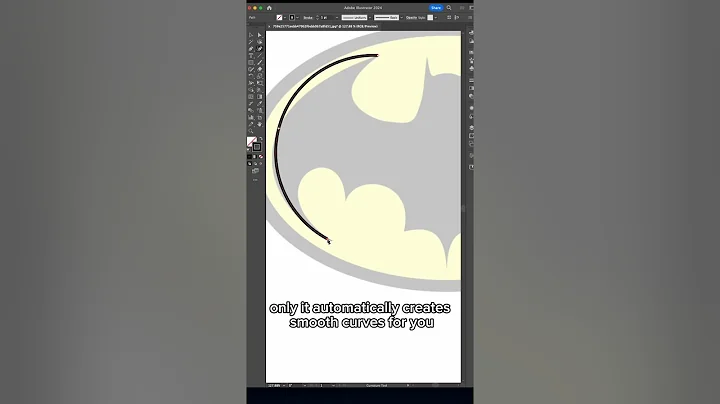
Task: Select the Lasso tool
Action: click(259, 41)
